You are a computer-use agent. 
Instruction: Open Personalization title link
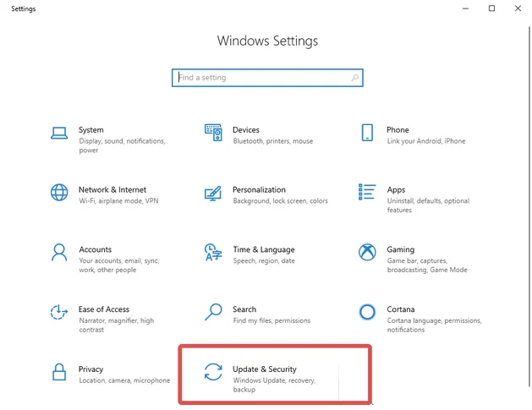point(259,189)
